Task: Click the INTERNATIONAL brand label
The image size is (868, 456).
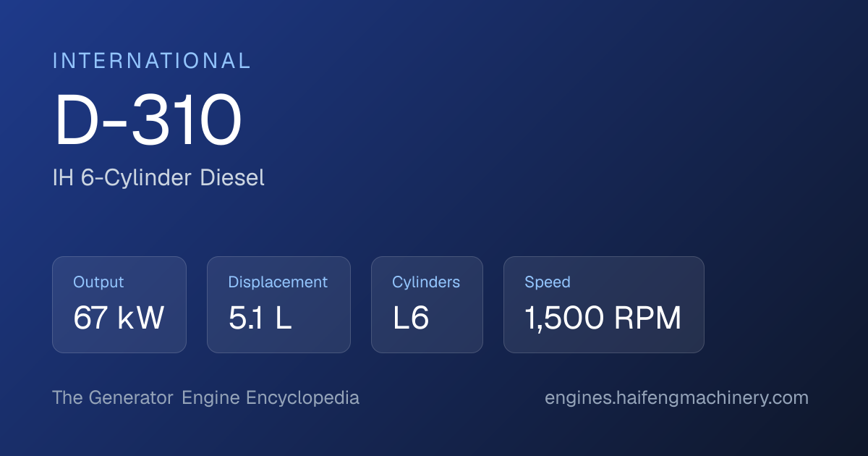Action: coord(152,61)
